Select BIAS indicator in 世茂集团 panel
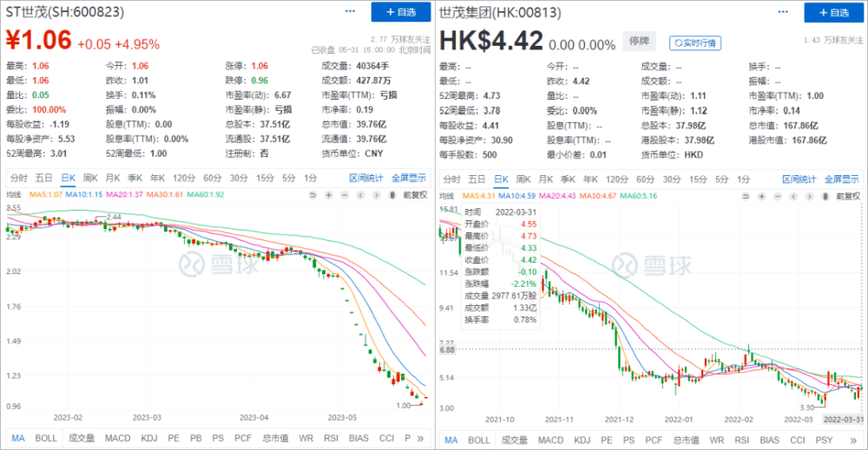This screenshot has height=450, width=868. 769,440
